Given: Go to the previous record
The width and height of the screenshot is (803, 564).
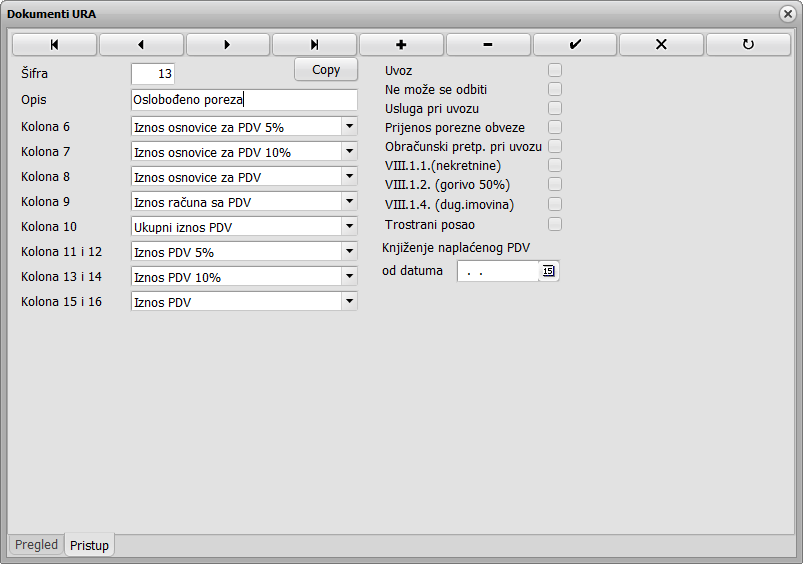Looking at the screenshot, I should tap(141, 45).
